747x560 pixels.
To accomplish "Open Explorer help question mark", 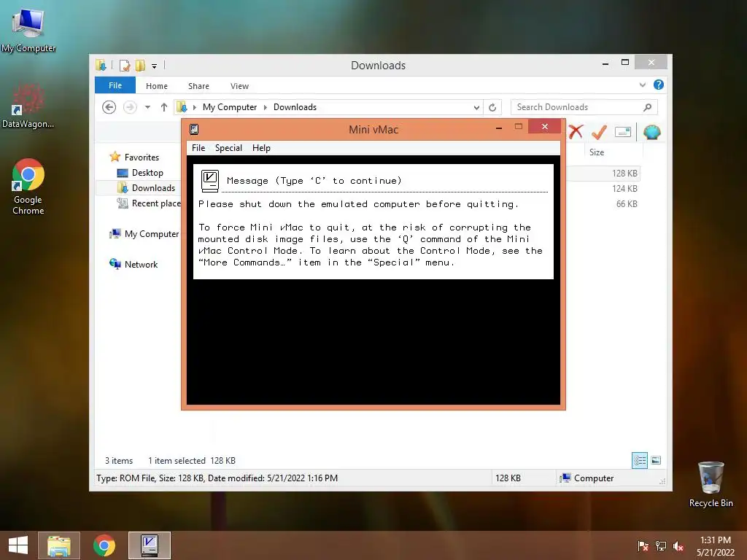I will pyautogui.click(x=659, y=85).
